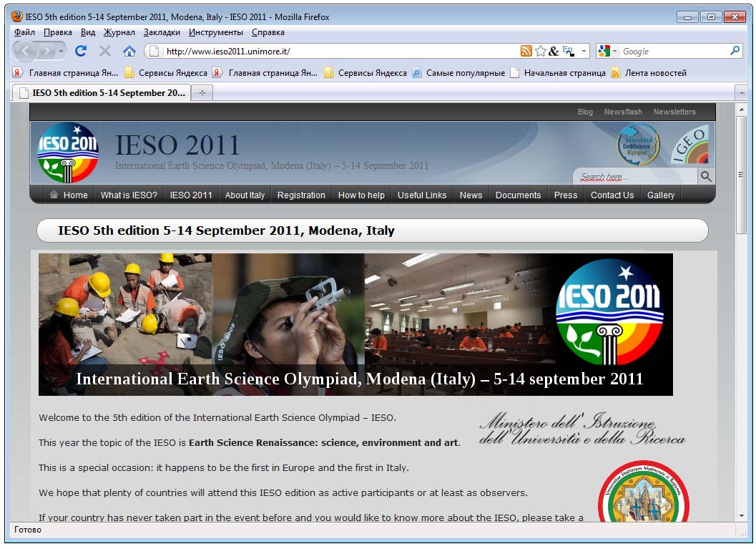Open the back/forward history dropdown arrow
756x549 pixels.
click(61, 51)
